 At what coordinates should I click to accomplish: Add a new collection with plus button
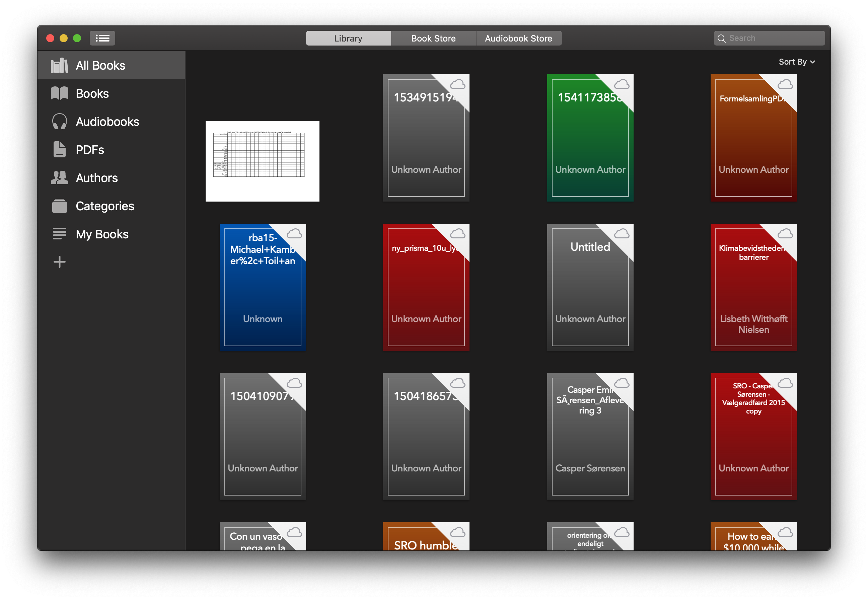coord(59,262)
